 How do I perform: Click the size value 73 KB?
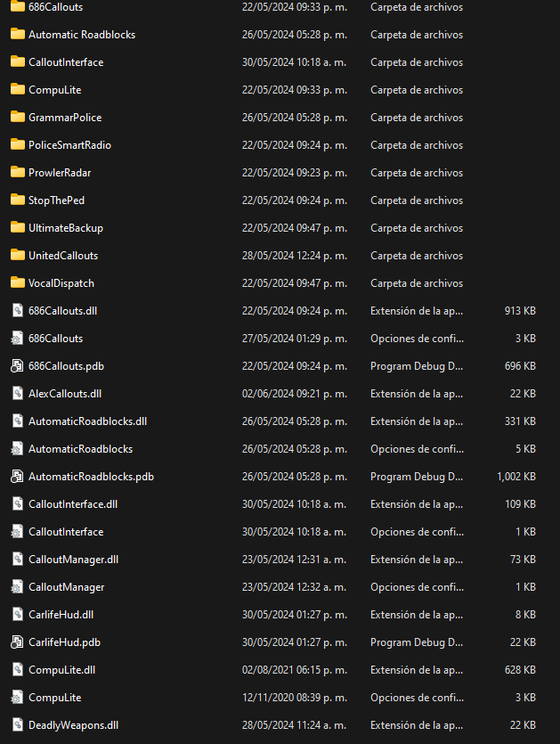click(x=523, y=559)
